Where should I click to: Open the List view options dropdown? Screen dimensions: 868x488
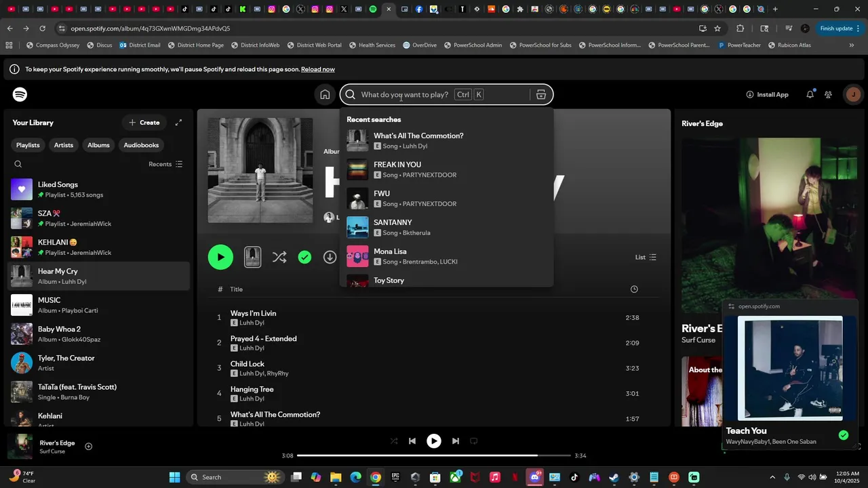point(646,258)
